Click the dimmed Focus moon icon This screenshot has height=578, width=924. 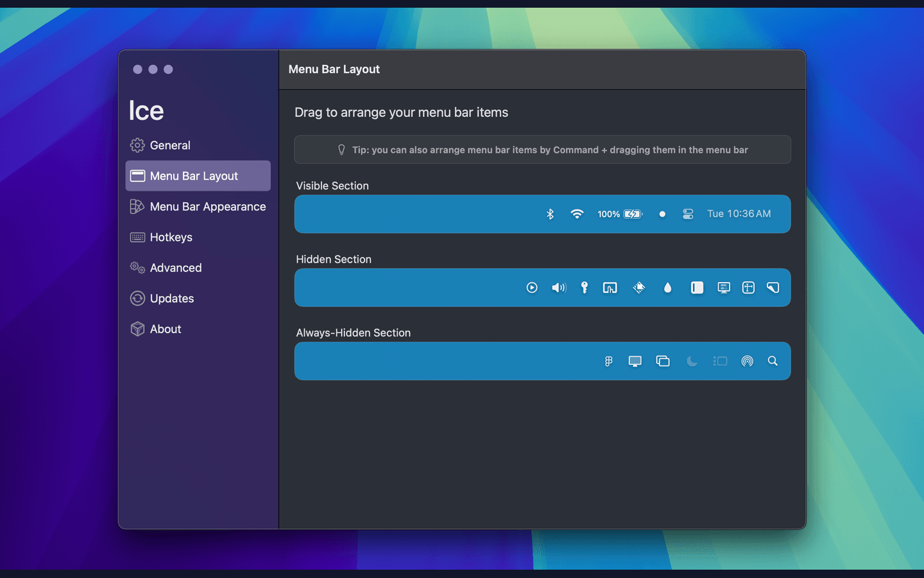692,362
